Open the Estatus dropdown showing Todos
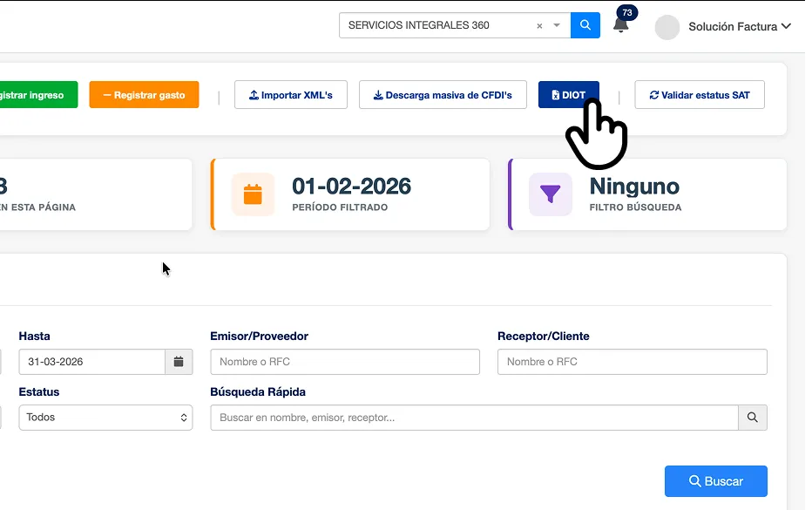 pyautogui.click(x=105, y=417)
